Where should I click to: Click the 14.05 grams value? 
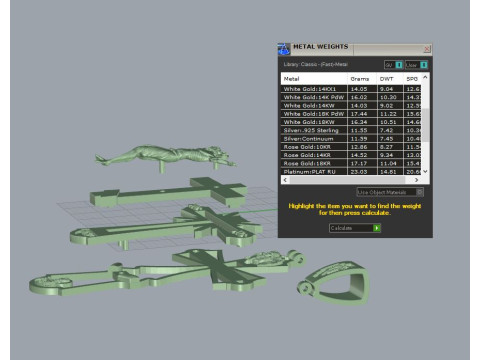pyautogui.click(x=359, y=89)
